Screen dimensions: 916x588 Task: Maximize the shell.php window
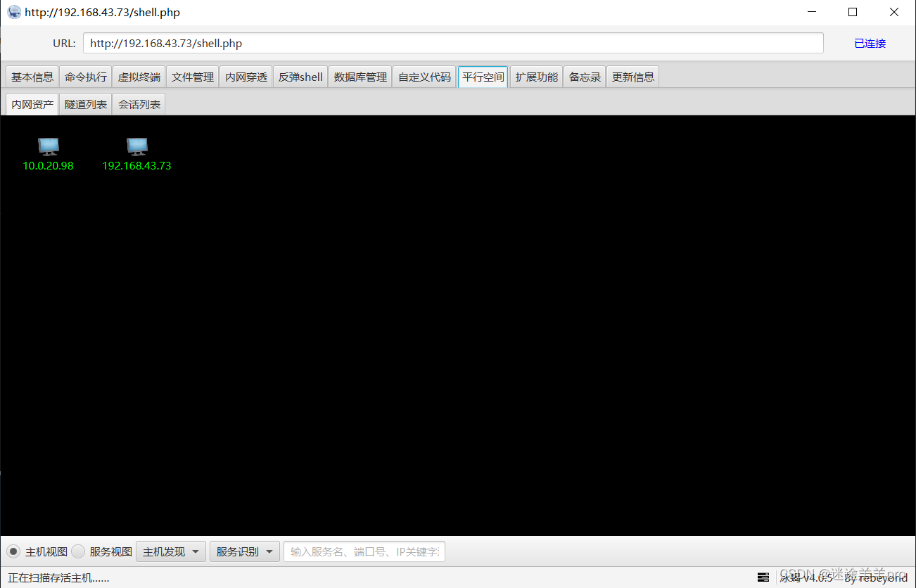coord(853,13)
